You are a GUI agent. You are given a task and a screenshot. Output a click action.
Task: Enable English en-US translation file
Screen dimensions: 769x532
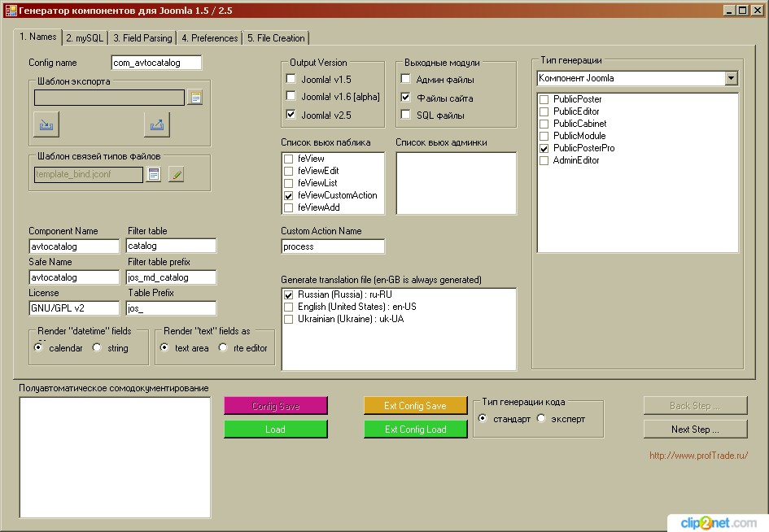[x=288, y=307]
